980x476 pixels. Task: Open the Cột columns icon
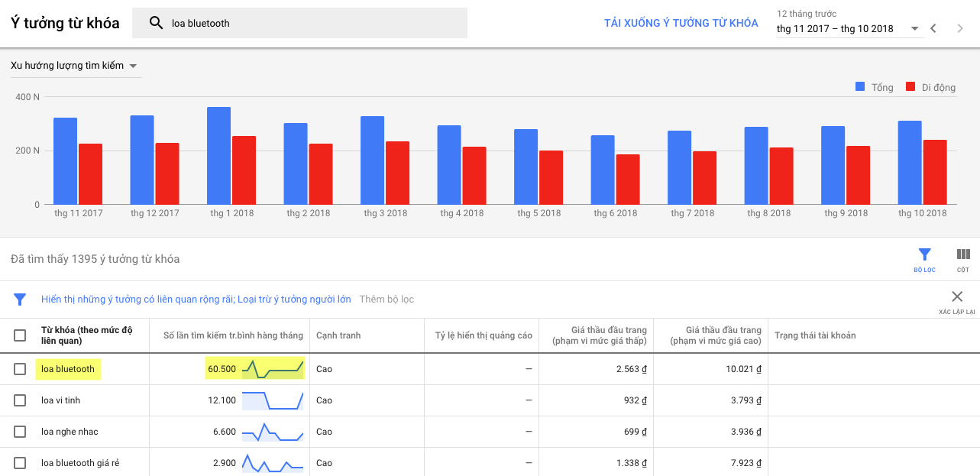[963, 254]
